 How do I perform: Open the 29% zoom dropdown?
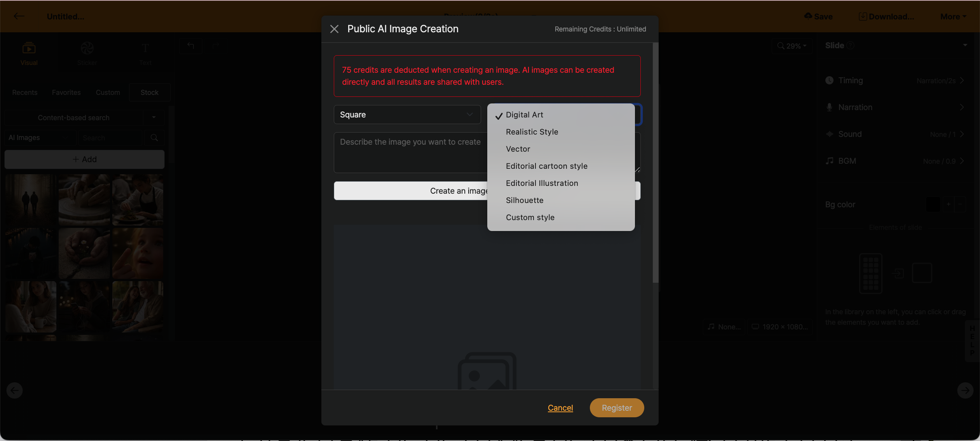point(792,46)
